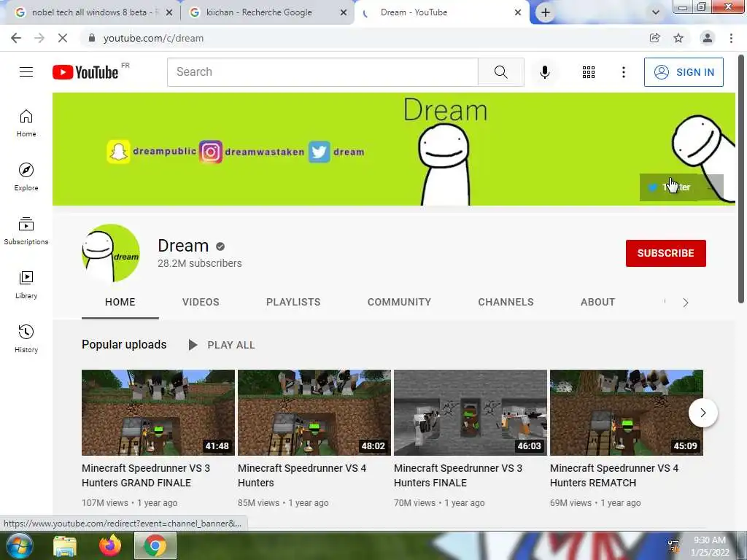Open Minecraft Speedrunner VS 3 Hunters GRAND FINALE title
The width and height of the screenshot is (747, 560).
coord(146,475)
